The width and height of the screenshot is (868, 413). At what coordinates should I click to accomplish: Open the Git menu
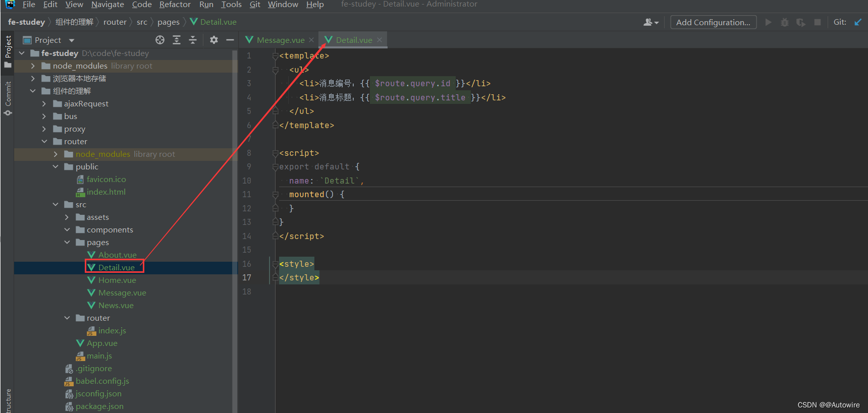(x=255, y=5)
